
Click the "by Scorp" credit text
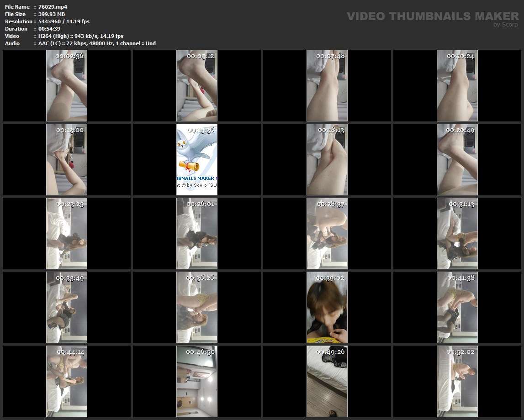click(x=505, y=25)
